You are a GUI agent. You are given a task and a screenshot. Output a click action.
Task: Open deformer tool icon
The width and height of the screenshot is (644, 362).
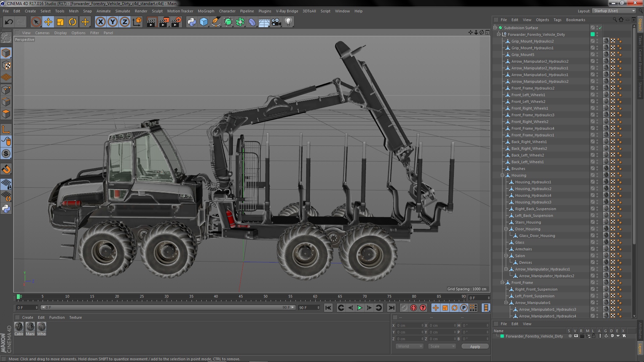(x=252, y=22)
